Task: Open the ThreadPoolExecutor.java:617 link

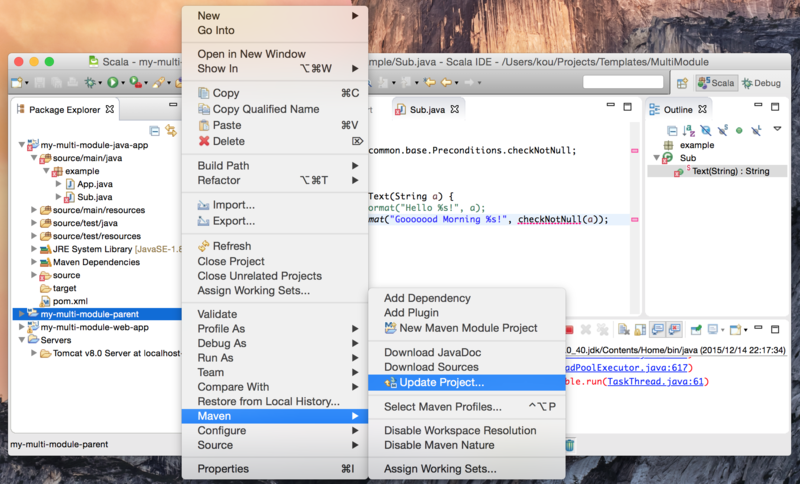Action: point(627,367)
